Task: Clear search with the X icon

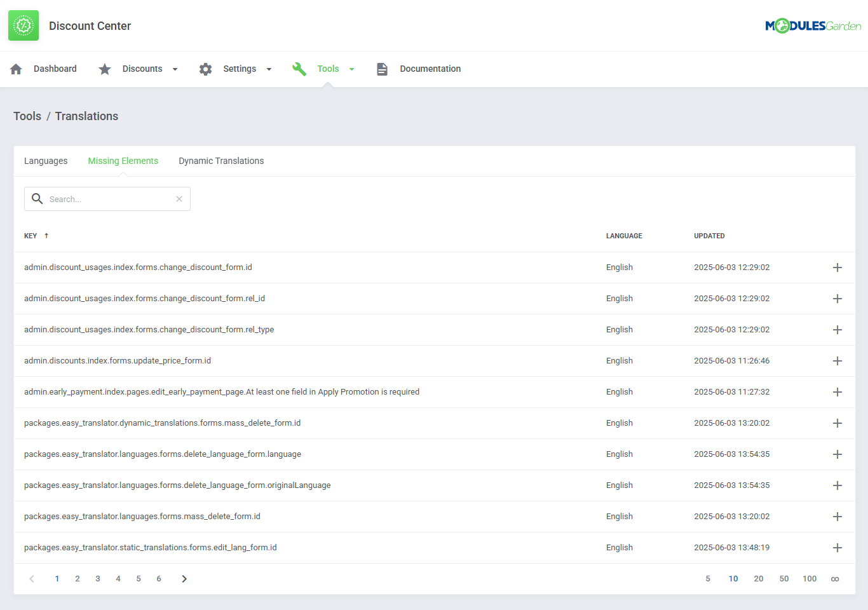Action: pos(179,199)
